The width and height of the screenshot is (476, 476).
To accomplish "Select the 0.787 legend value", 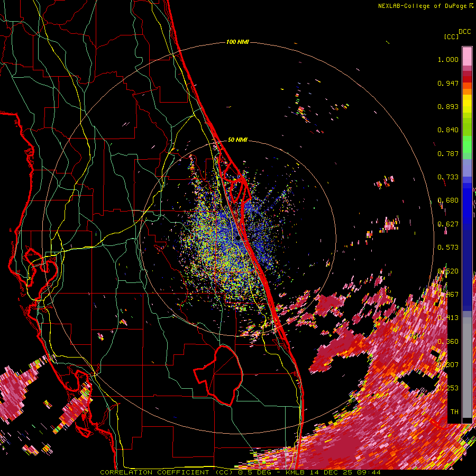I will click(448, 153).
